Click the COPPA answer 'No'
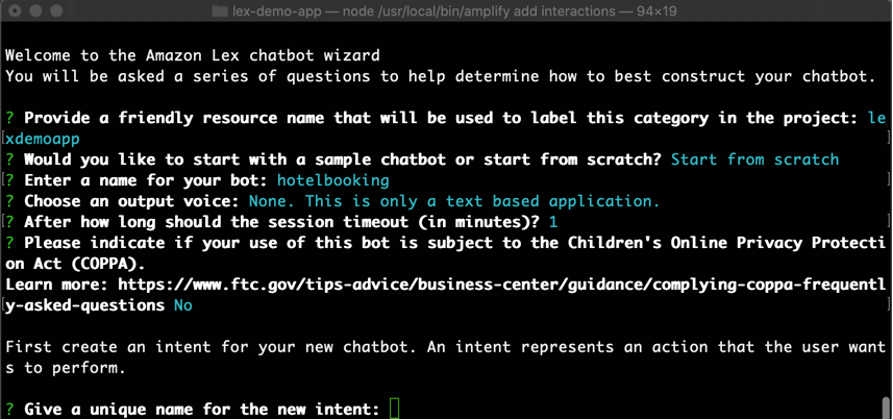 click(183, 305)
